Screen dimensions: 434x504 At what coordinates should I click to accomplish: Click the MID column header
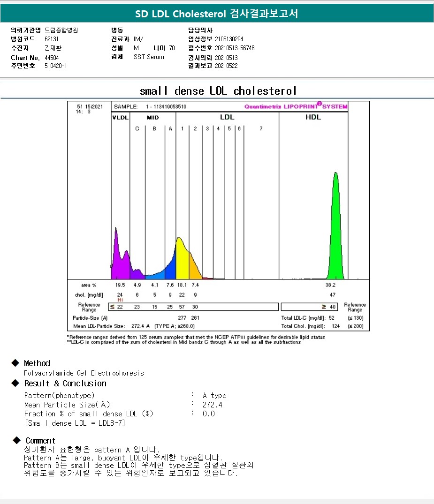(153, 118)
